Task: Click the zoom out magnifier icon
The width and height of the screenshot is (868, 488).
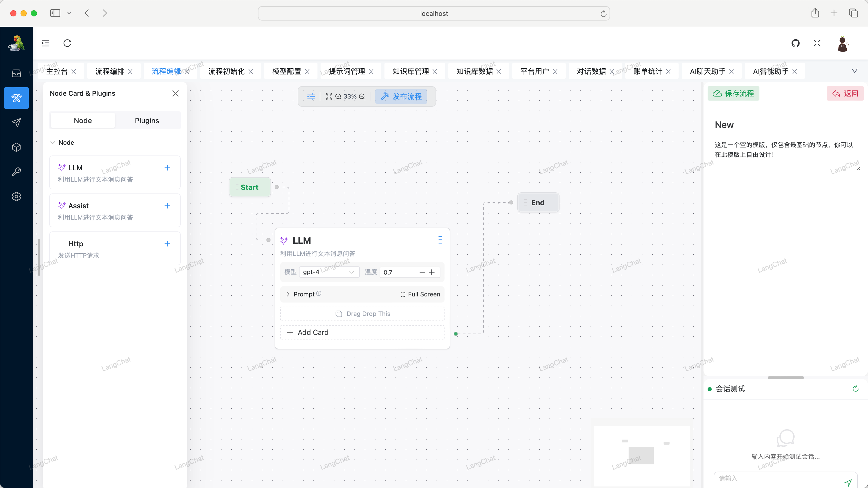Action: click(x=362, y=96)
